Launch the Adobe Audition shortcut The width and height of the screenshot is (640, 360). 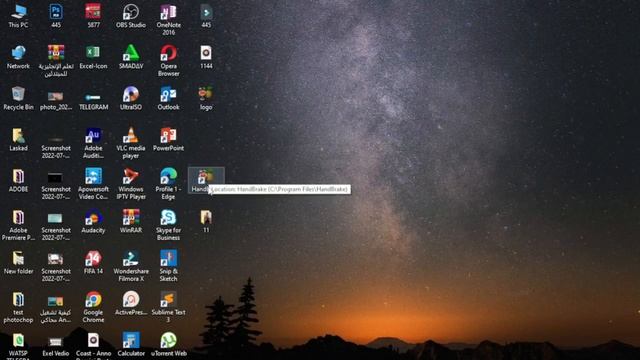click(93, 143)
